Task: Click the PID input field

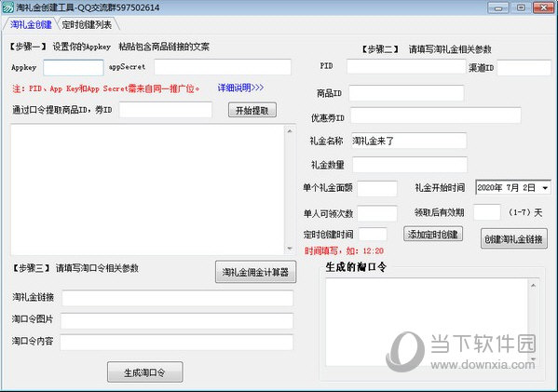Action: 406,66
